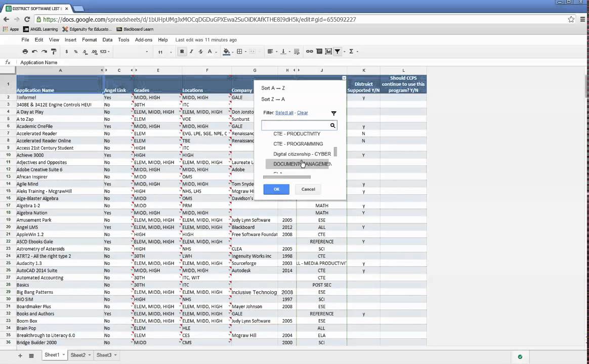Click the Undo arrow icon

[34, 52]
